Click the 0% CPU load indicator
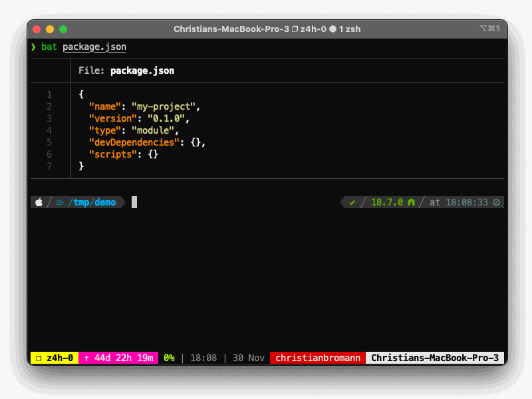 (x=169, y=358)
